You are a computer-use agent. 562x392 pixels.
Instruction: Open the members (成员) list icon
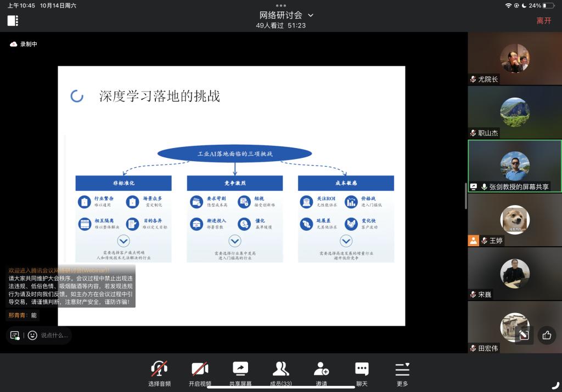281,369
